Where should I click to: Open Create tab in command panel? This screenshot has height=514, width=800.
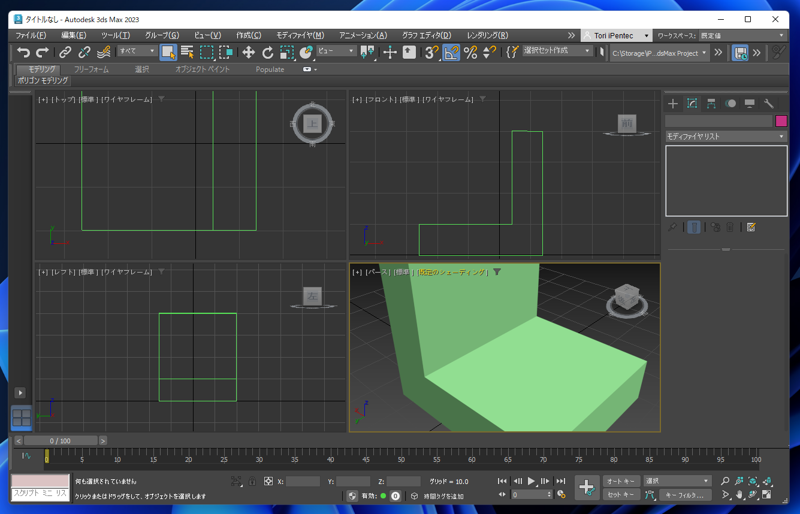[x=673, y=104]
